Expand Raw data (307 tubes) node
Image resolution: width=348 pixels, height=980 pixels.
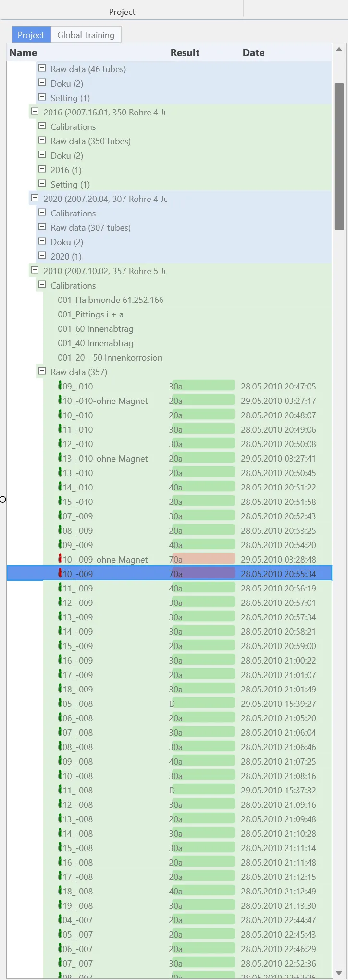tap(42, 227)
